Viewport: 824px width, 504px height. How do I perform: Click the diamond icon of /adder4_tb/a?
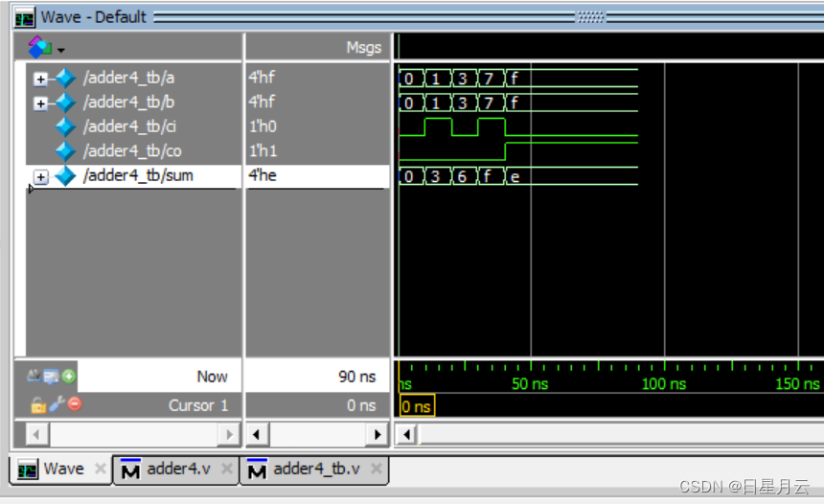[66, 78]
